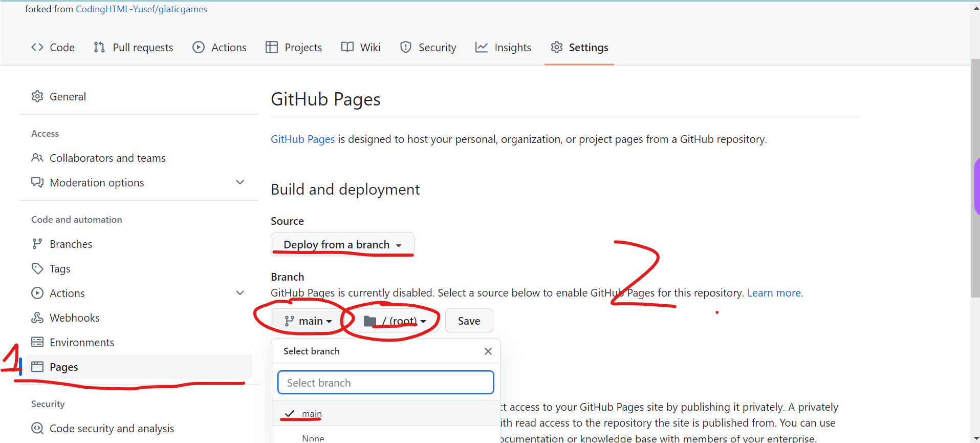
Task: Click the Webhooks icon in sidebar
Action: [x=37, y=318]
